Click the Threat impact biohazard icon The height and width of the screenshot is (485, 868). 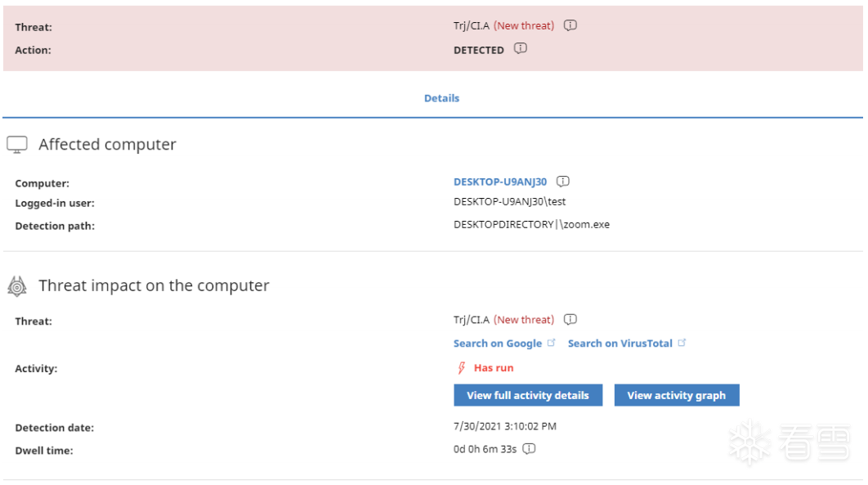(17, 286)
